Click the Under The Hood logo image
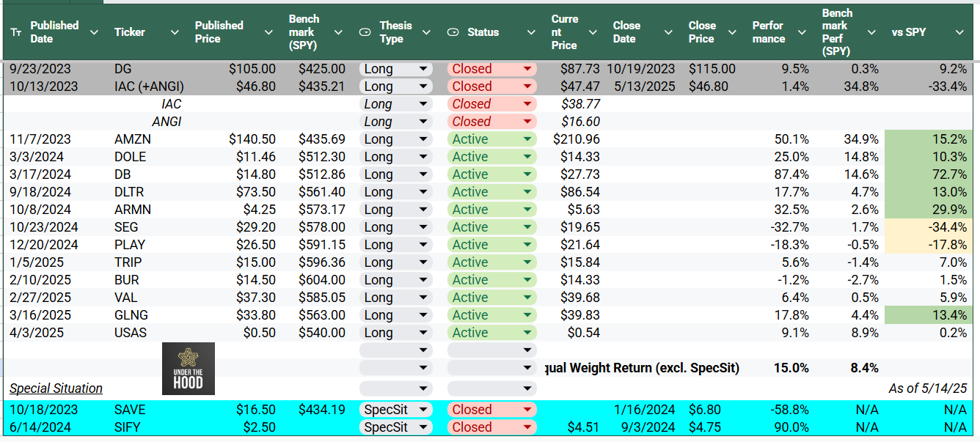The width and height of the screenshot is (980, 442). tap(189, 369)
